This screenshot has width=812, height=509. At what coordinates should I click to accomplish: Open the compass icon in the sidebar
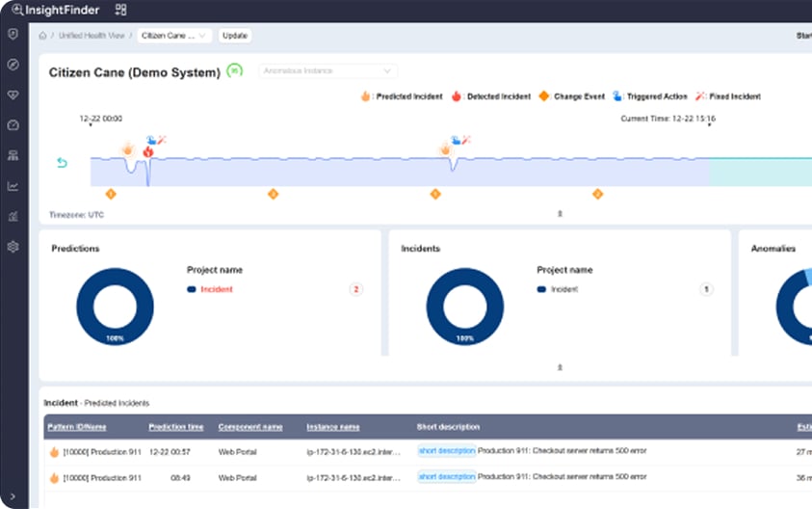[x=13, y=65]
